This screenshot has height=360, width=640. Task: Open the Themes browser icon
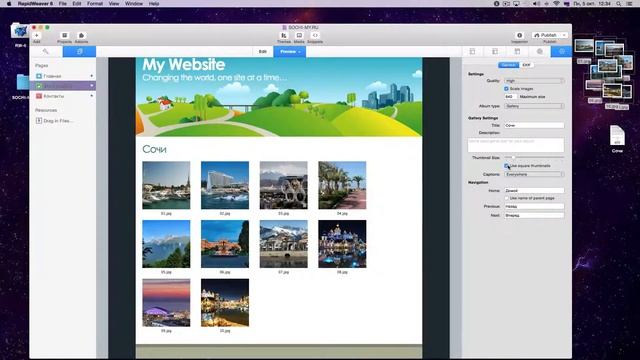tap(284, 36)
